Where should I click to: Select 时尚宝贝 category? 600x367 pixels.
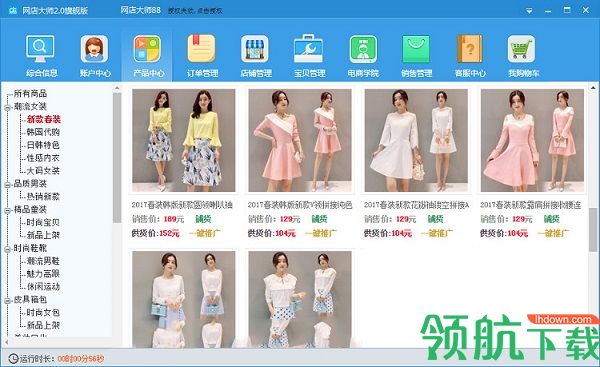[43, 222]
